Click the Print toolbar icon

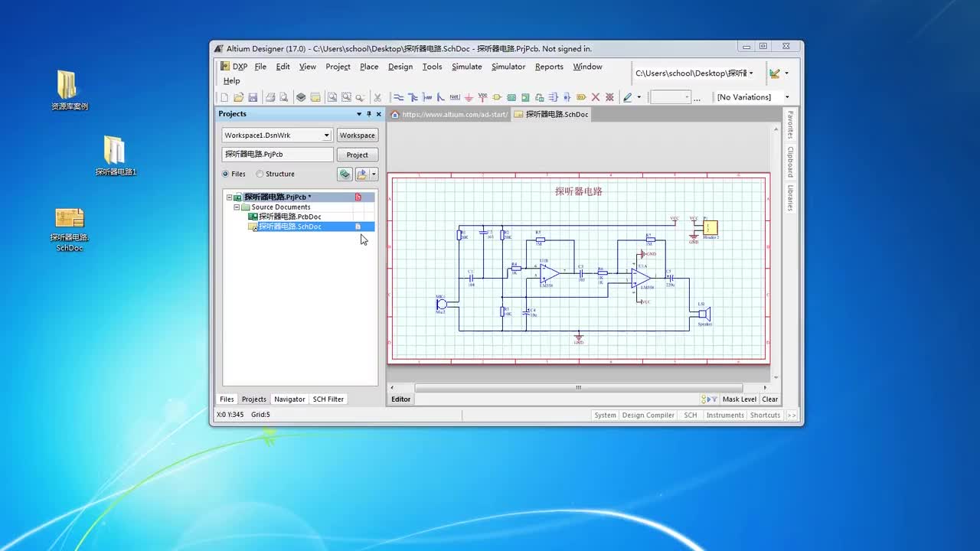coord(269,97)
